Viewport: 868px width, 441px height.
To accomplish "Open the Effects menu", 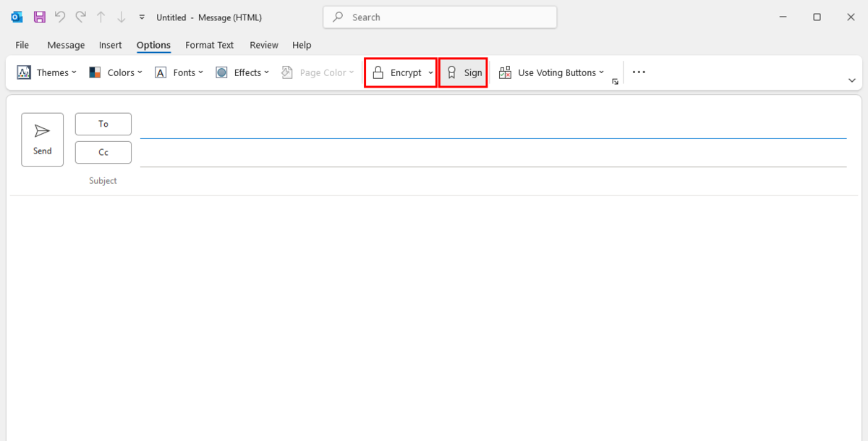I will [x=242, y=72].
